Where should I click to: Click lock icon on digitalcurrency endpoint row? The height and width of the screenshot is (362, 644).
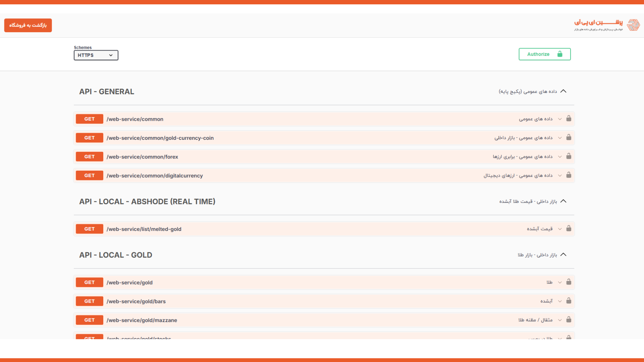[569, 175]
